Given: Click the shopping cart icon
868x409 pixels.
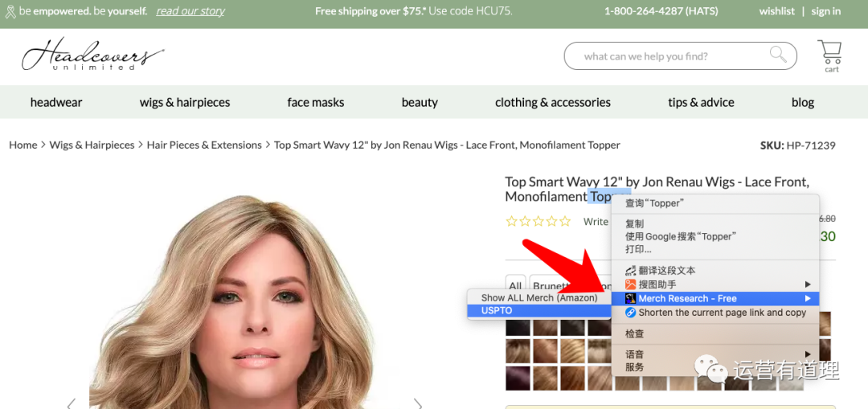Looking at the screenshot, I should [x=829, y=53].
